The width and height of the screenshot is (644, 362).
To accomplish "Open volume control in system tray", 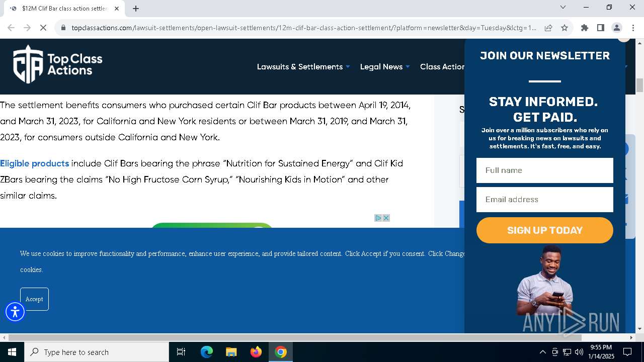I will [x=579, y=352].
